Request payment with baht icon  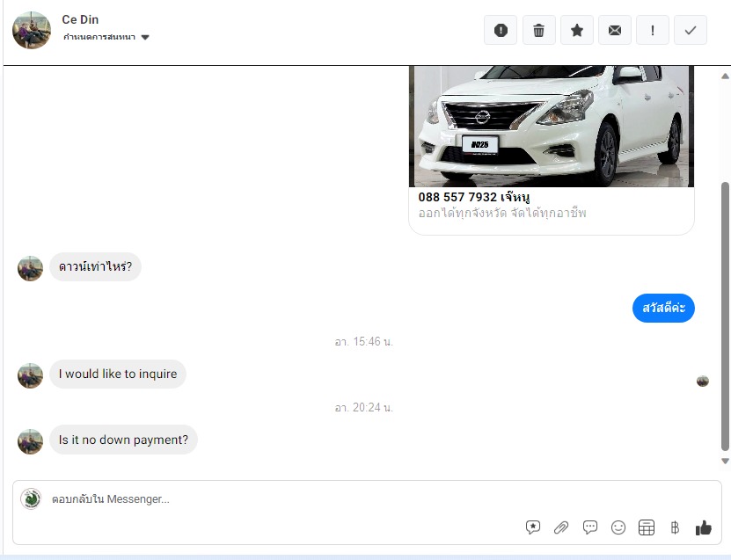tap(675, 527)
